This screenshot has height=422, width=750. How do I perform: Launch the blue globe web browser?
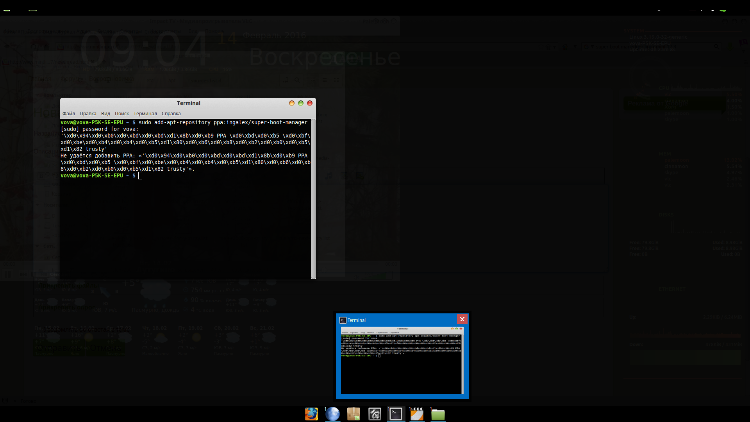[332, 413]
